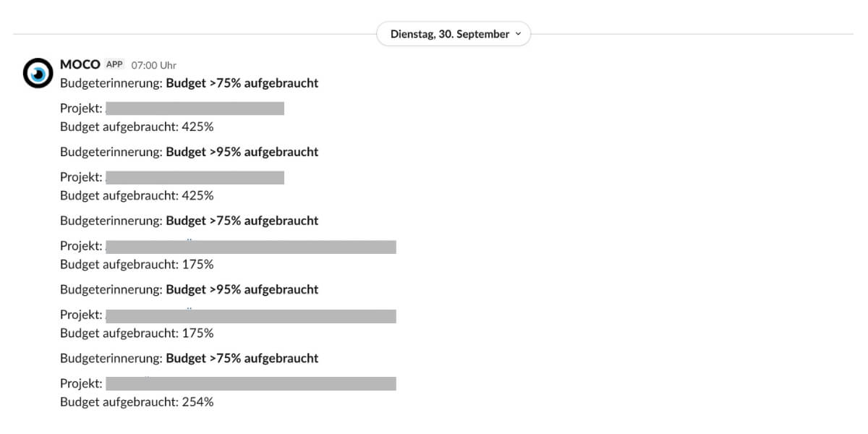Click the second 'Budget aufgebraucht: 175%' line

[x=137, y=333]
